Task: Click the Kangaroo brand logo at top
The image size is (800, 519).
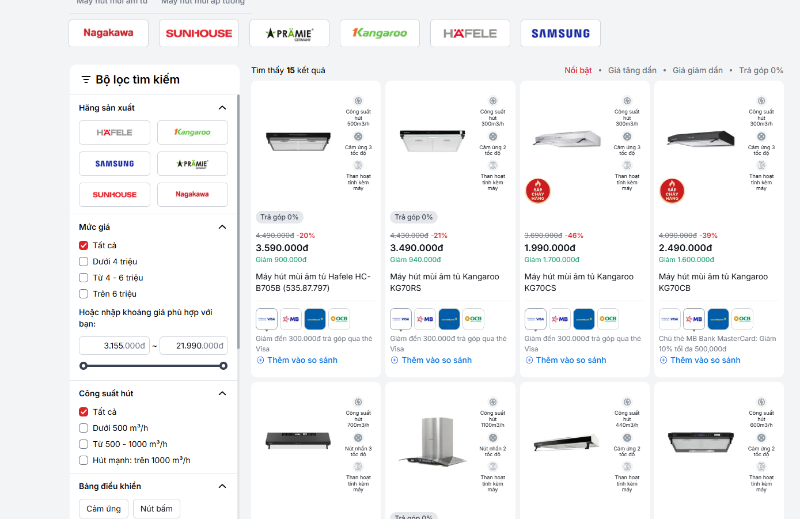Action: [380, 33]
